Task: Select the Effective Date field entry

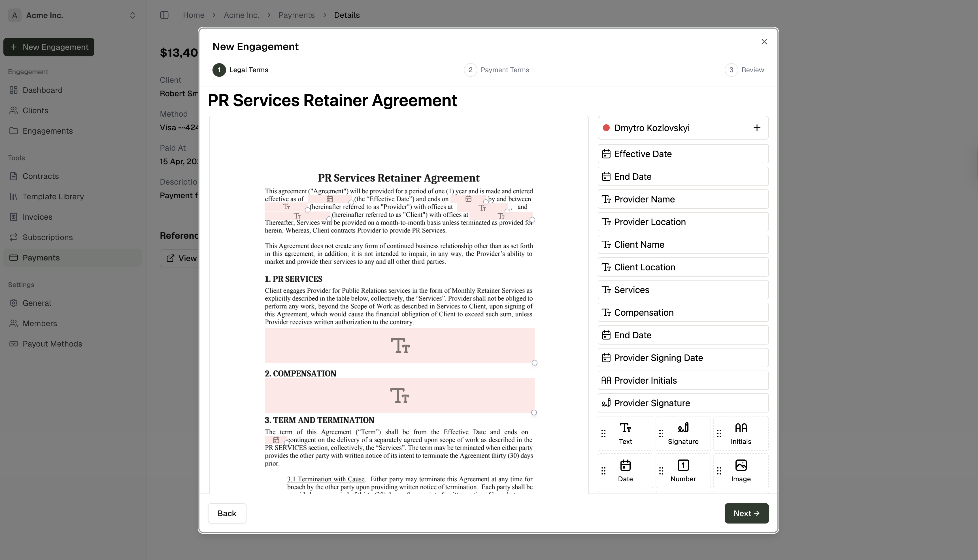Action: tap(683, 154)
